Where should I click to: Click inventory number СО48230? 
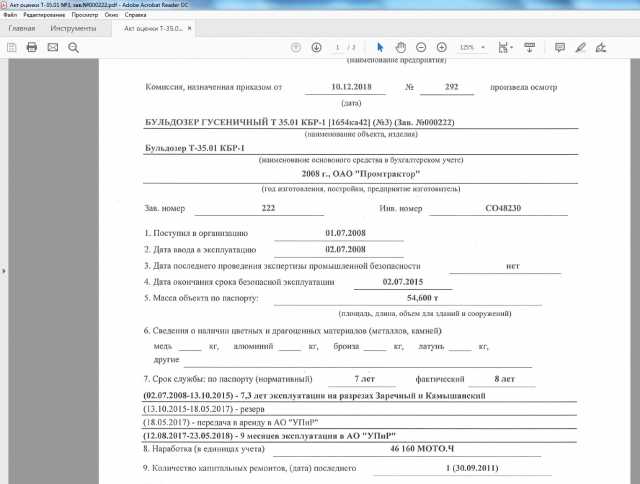click(x=503, y=208)
